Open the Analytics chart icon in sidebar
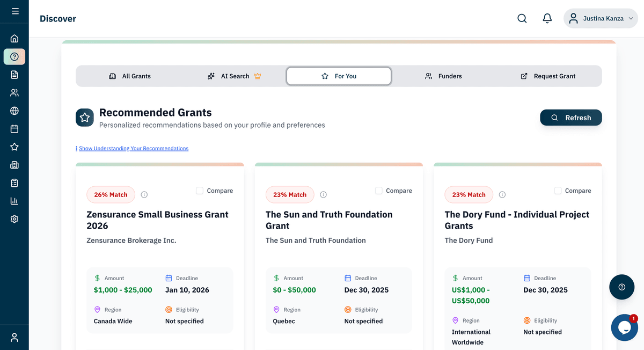The width and height of the screenshot is (644, 350). 14,201
